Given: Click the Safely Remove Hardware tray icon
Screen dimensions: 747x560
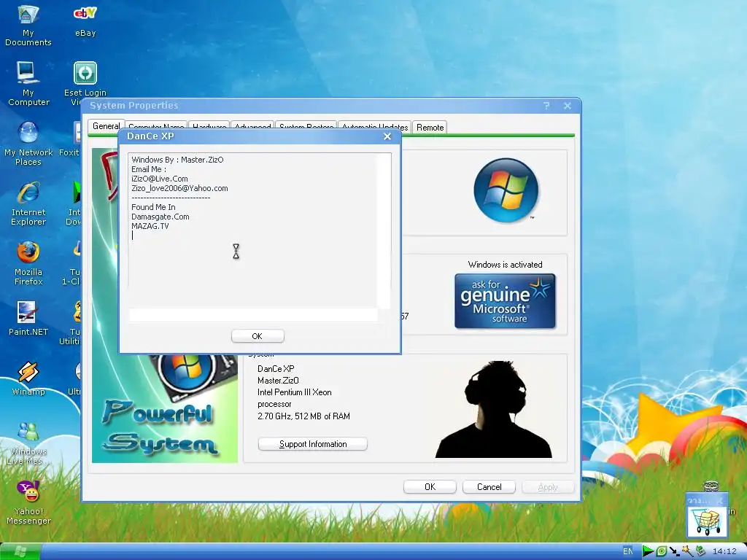Looking at the screenshot, I should click(700, 551).
